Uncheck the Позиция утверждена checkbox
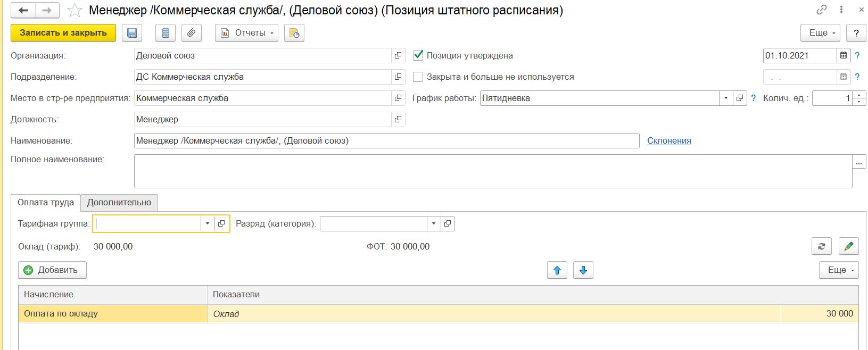The width and height of the screenshot is (868, 350). tap(418, 55)
